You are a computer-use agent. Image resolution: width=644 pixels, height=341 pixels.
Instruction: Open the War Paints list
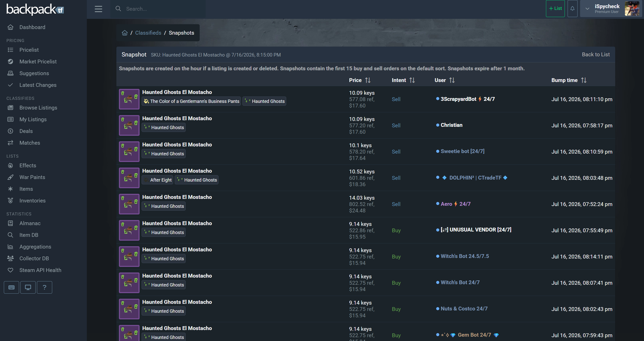pyautogui.click(x=32, y=177)
